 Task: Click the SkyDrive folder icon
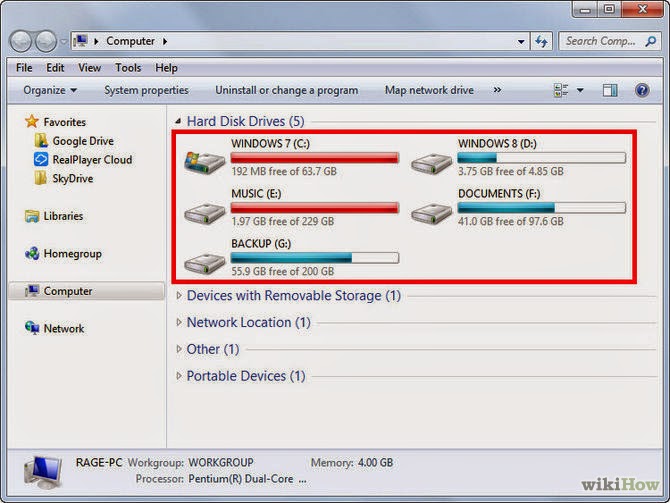(41, 178)
